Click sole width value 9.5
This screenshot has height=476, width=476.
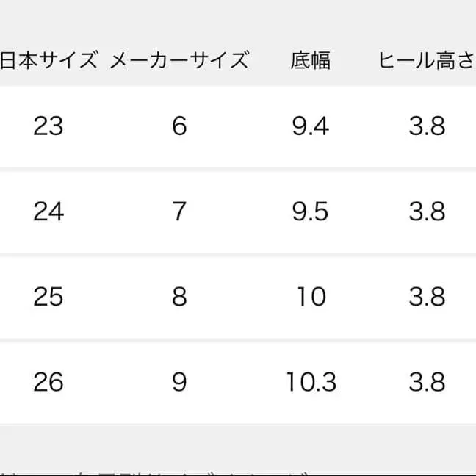tap(310, 212)
